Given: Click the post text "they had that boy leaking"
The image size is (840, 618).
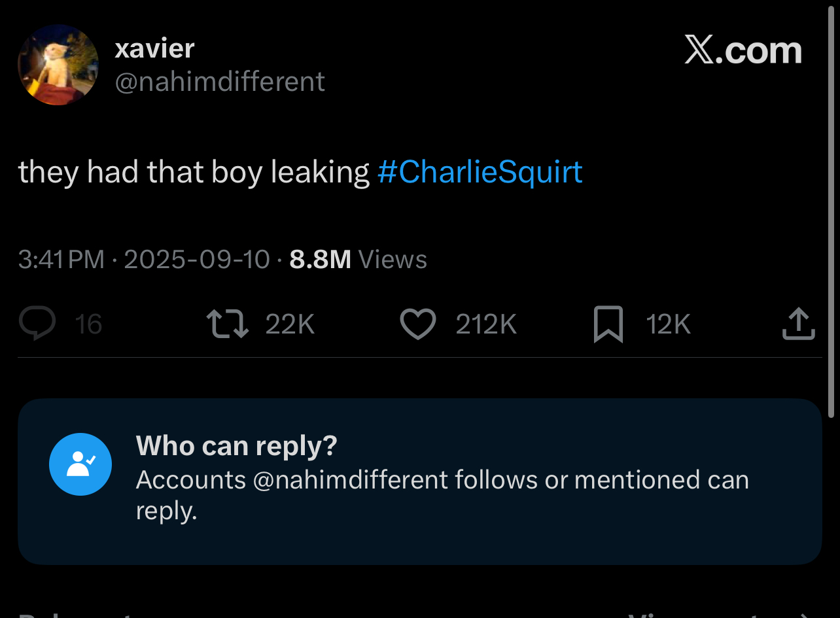Looking at the screenshot, I should pos(194,172).
